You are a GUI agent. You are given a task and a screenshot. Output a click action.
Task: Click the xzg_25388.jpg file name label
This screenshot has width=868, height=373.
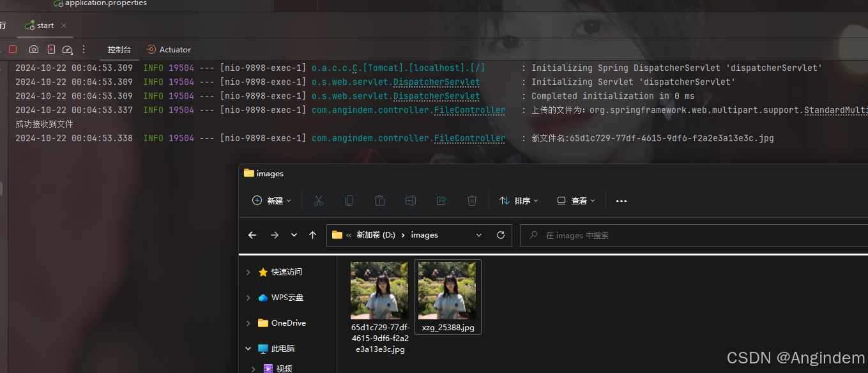(448, 328)
